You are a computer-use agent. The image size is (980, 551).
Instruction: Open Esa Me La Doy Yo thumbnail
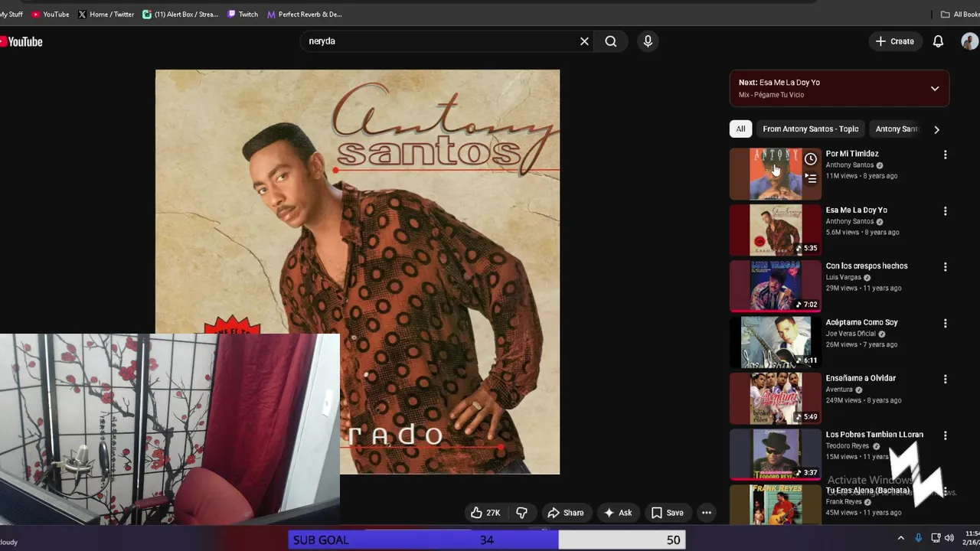click(x=775, y=230)
